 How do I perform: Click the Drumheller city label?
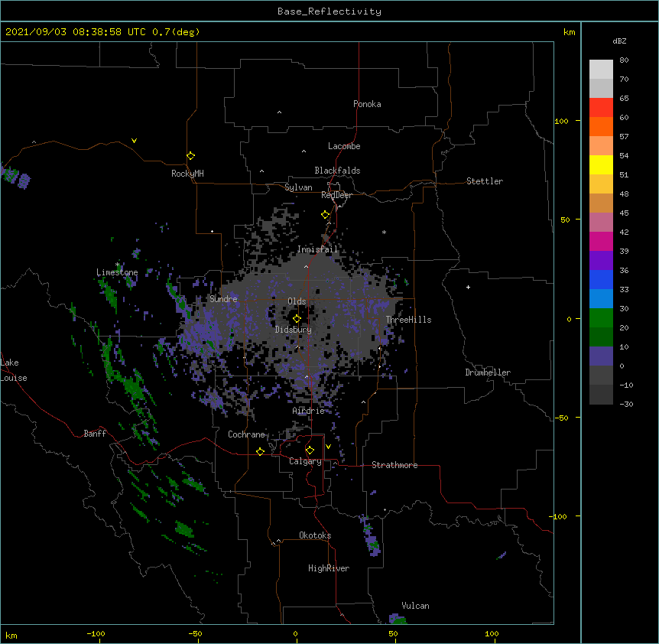[x=488, y=372]
